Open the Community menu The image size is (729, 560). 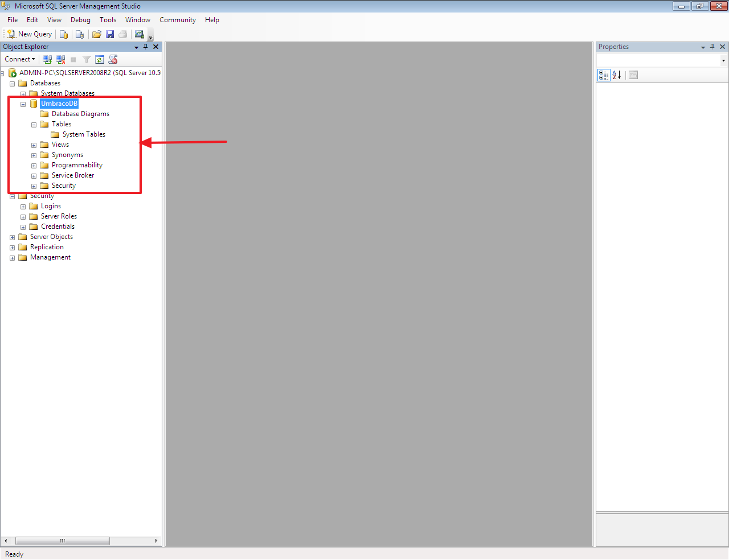coord(178,20)
